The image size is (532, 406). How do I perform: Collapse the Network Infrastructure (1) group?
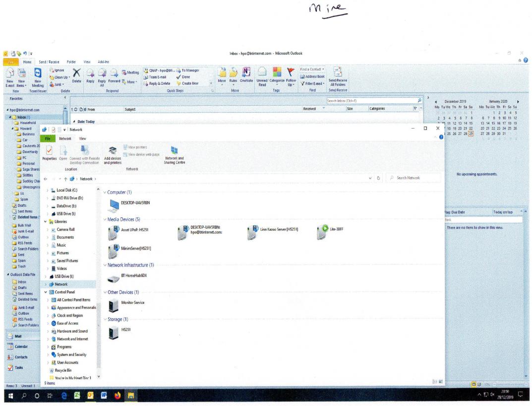[x=105, y=265]
